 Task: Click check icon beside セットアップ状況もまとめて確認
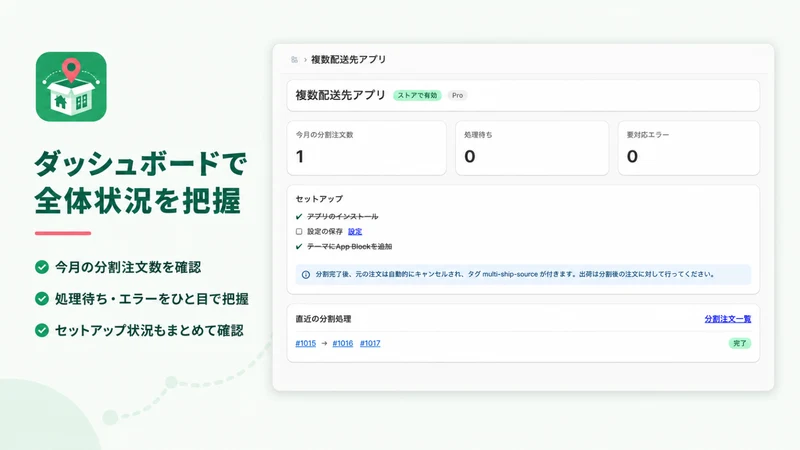42,330
